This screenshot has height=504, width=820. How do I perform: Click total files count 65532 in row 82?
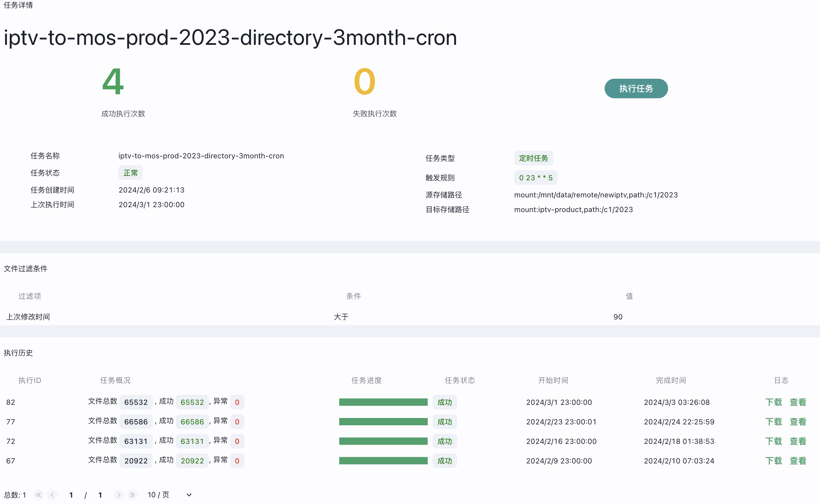click(x=136, y=402)
